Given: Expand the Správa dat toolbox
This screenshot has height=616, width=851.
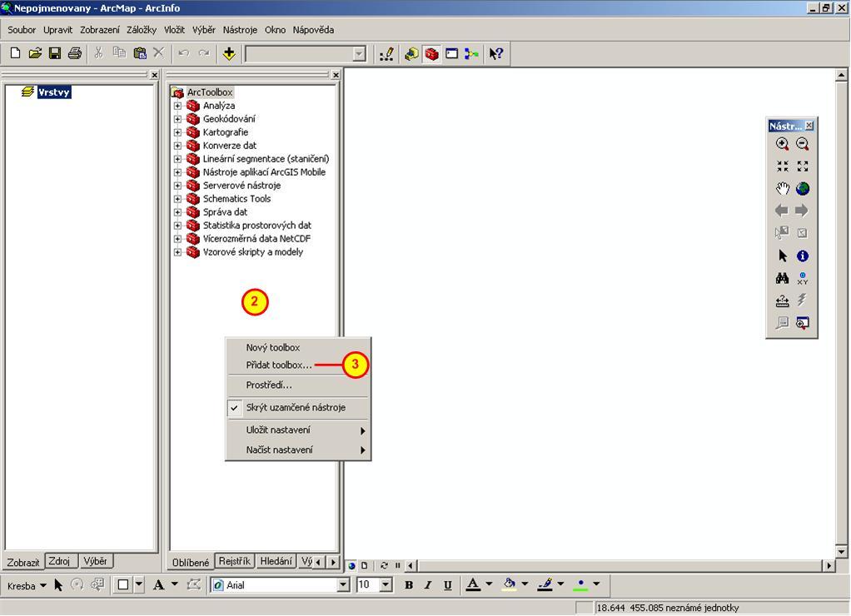Looking at the screenshot, I should pos(177,212).
